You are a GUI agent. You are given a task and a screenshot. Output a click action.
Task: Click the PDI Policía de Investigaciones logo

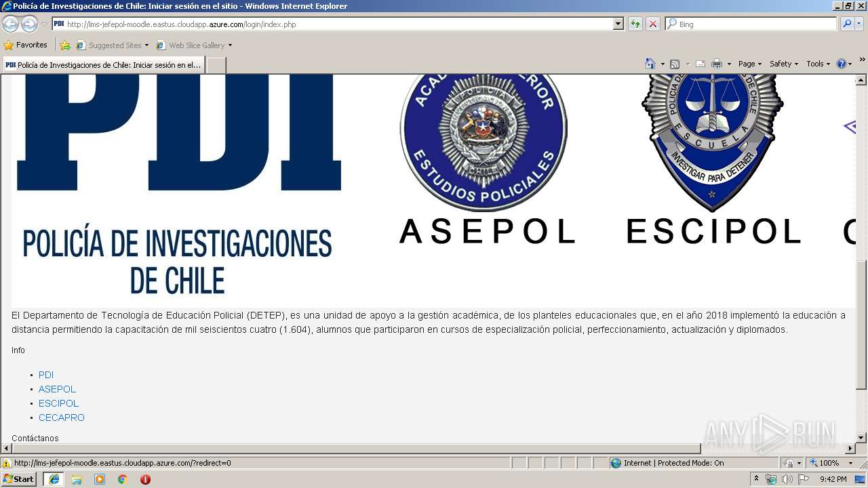coord(178,184)
